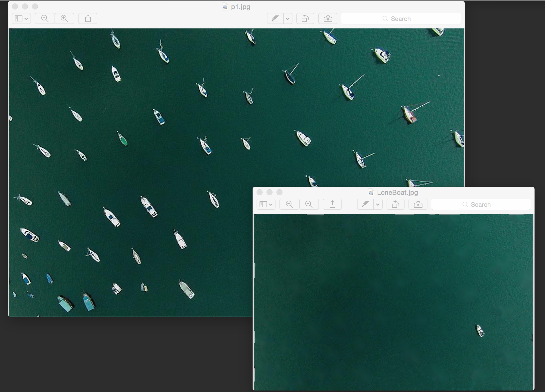Zoom in on the p1.jpg image

coord(64,18)
